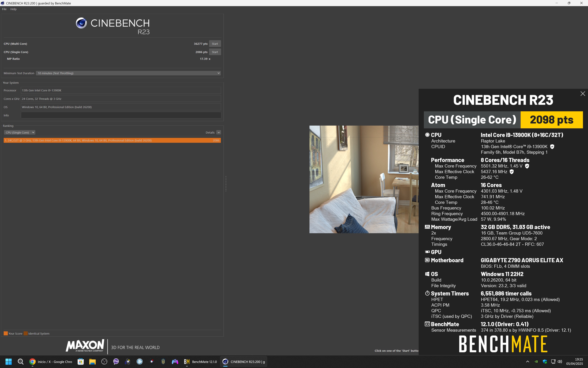588x368 pixels.
Task: Click the Info input field
Action: pyautogui.click(x=121, y=115)
